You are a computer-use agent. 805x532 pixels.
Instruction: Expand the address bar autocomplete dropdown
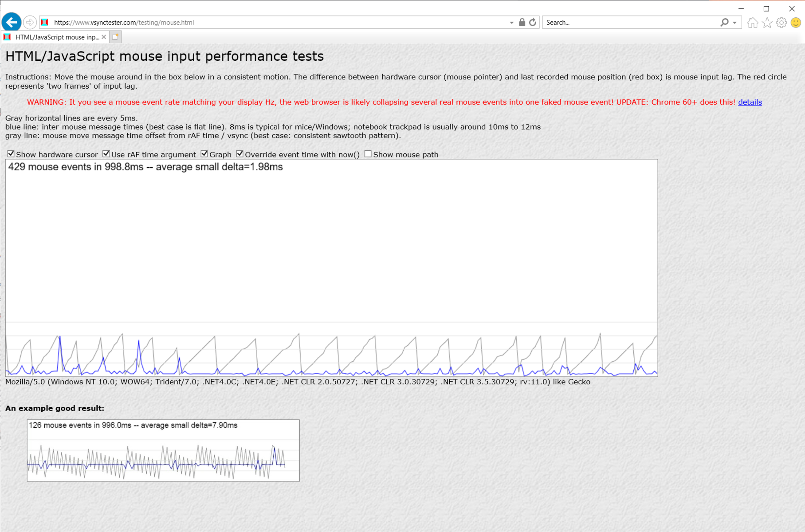pyautogui.click(x=511, y=23)
